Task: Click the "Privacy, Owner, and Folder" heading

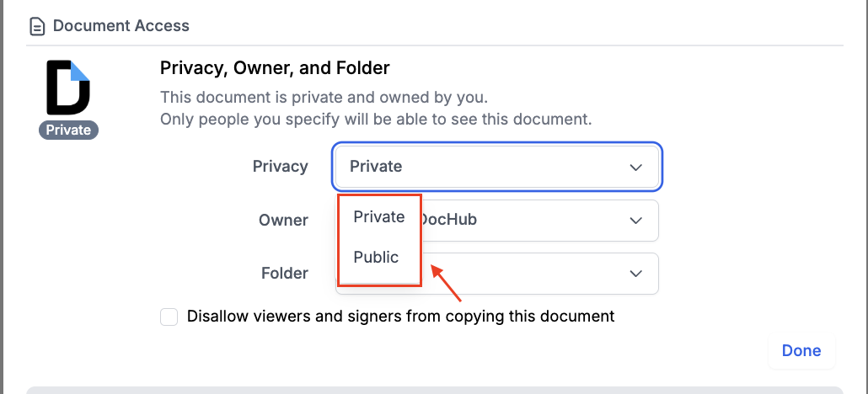Action: (x=275, y=67)
